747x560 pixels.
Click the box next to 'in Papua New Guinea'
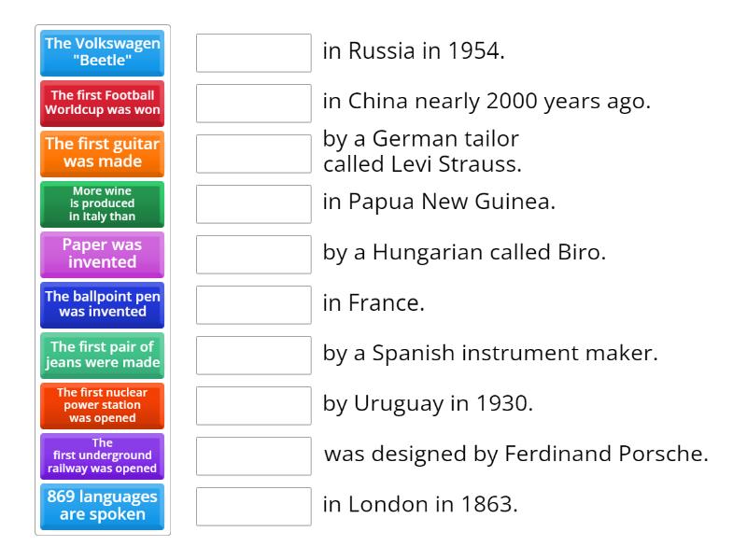point(252,204)
